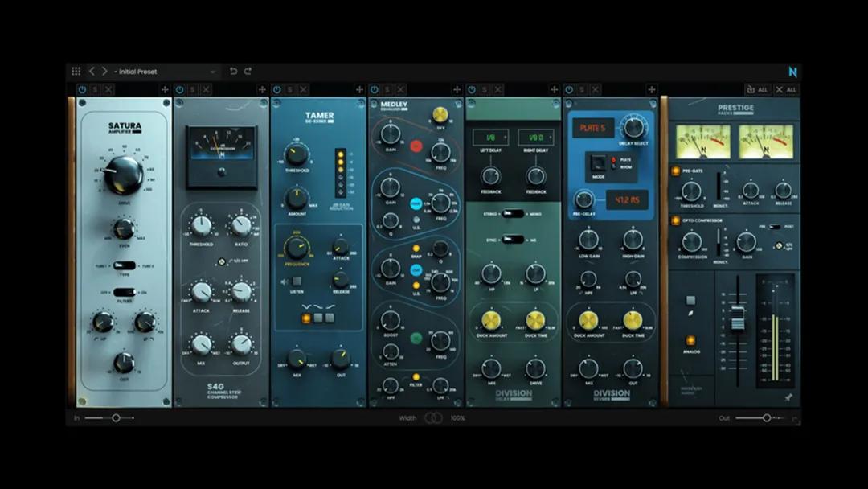The width and height of the screenshot is (868, 489).
Task: Select the first filter shape icon on Tamer De-Esser
Action: [306, 317]
